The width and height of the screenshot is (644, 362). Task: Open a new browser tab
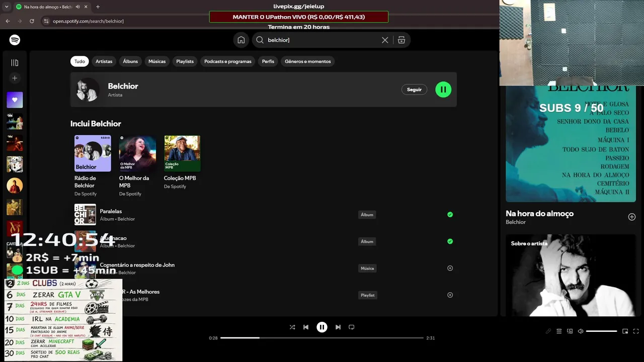[98, 7]
